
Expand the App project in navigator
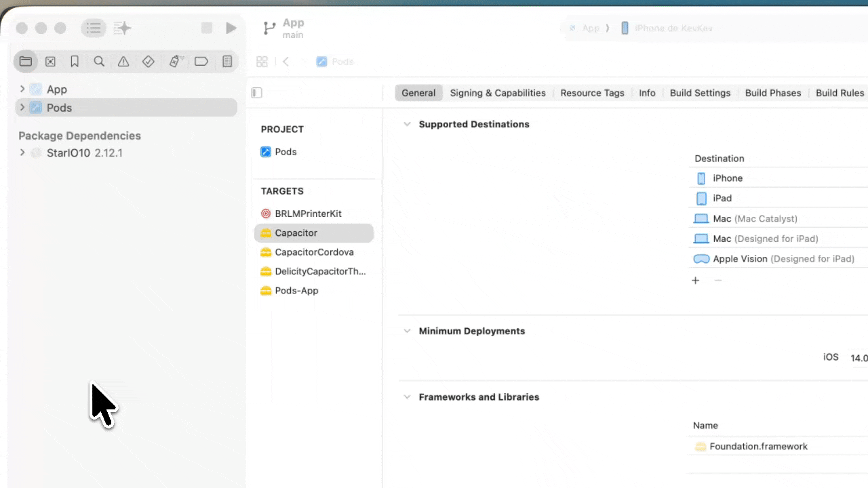pos(22,89)
